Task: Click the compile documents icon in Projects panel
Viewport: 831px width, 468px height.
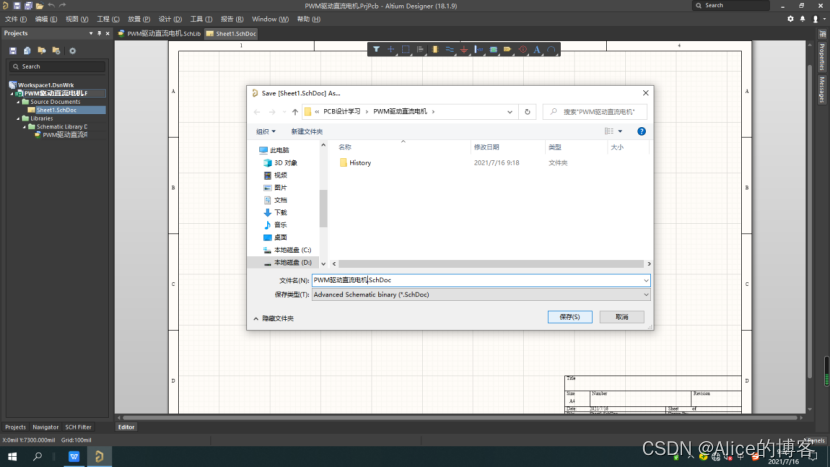Action: tap(27, 50)
